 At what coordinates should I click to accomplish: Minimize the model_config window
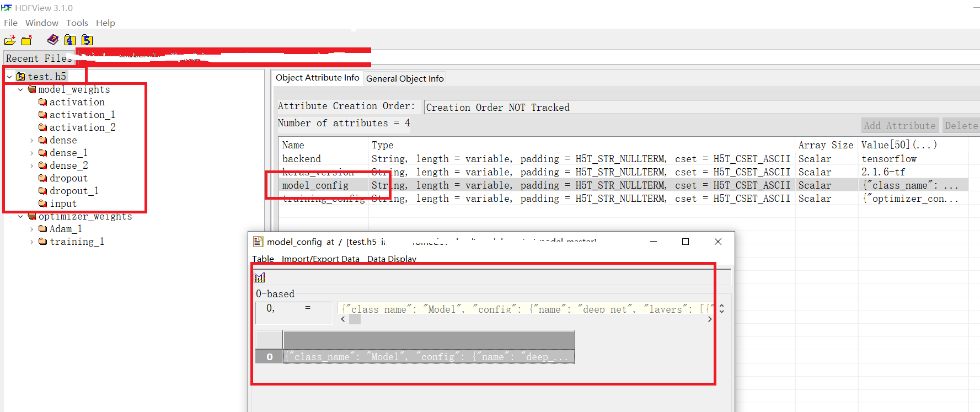(x=654, y=242)
